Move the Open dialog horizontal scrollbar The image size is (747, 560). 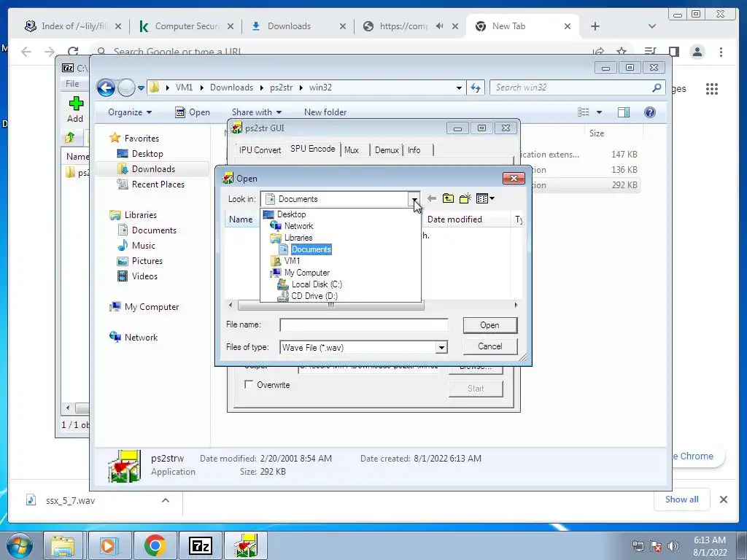330,306
